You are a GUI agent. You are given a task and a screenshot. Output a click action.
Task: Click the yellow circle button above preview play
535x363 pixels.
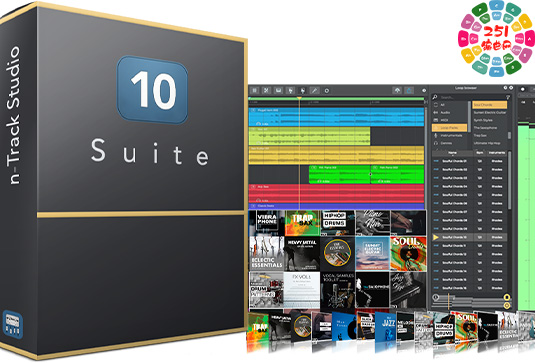coord(507,297)
